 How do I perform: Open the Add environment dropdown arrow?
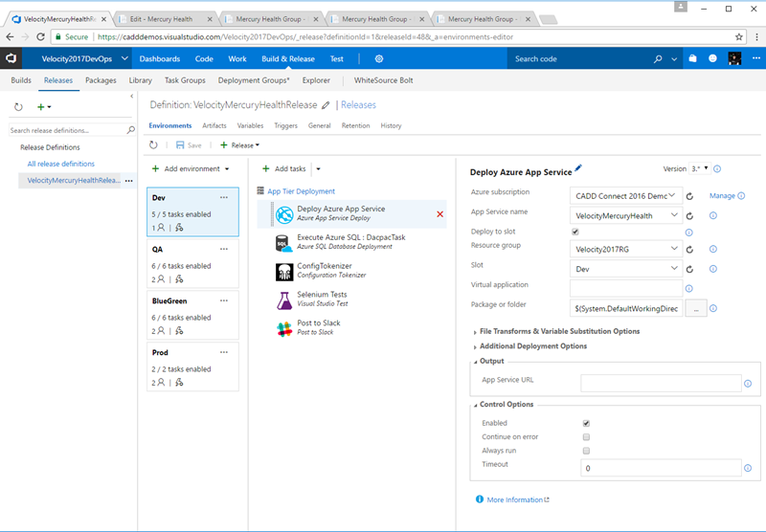point(227,169)
